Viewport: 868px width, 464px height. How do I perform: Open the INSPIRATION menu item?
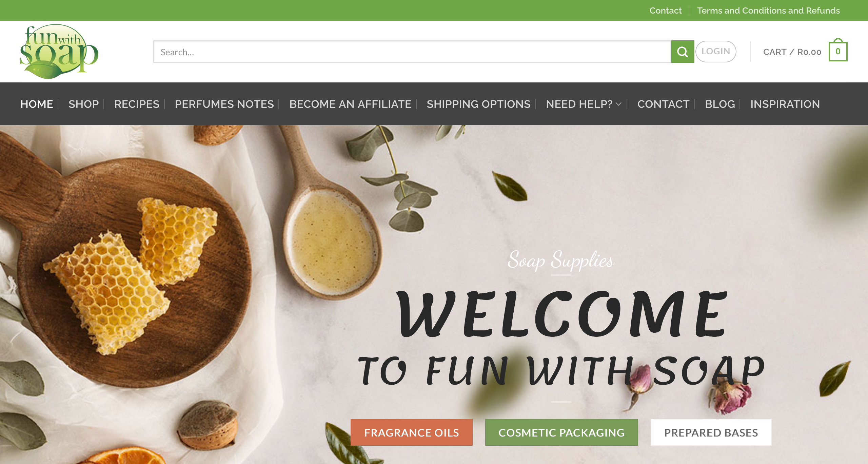[x=785, y=104]
